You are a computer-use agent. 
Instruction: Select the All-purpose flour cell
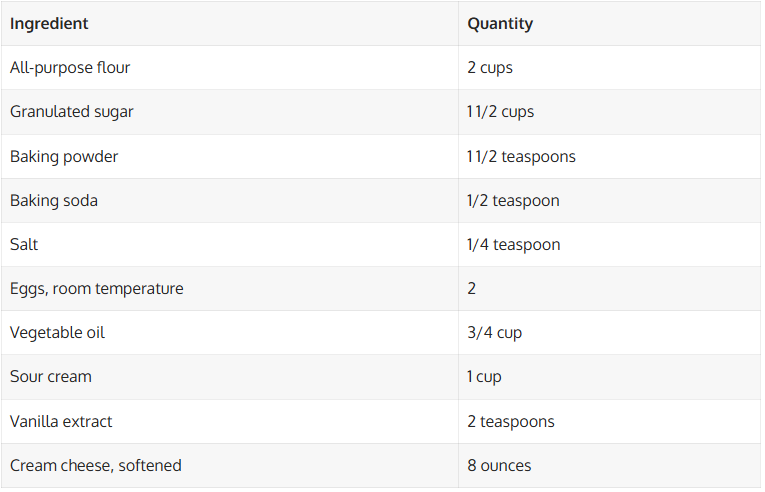[x=70, y=68]
